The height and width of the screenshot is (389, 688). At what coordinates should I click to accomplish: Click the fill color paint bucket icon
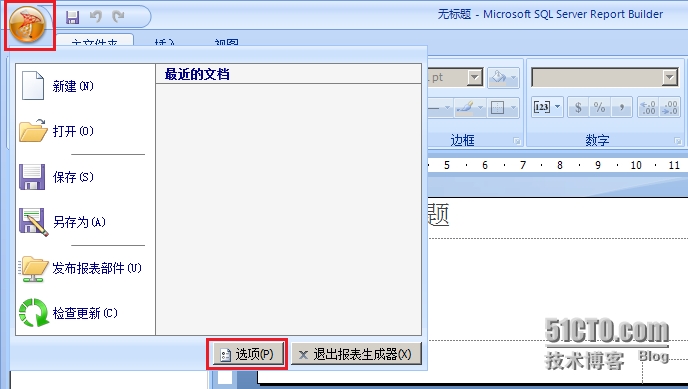tap(498, 78)
